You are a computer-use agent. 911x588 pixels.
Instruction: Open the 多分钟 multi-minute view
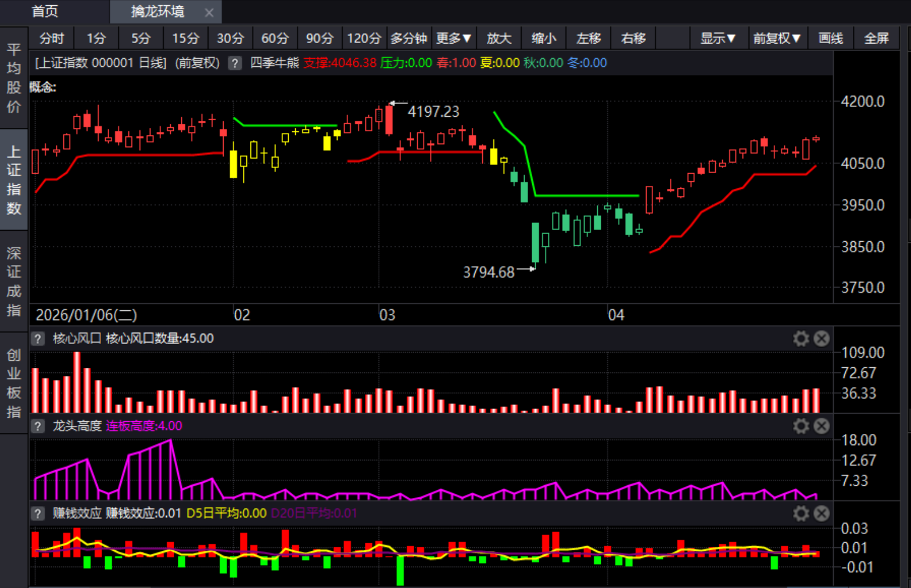pyautogui.click(x=409, y=38)
